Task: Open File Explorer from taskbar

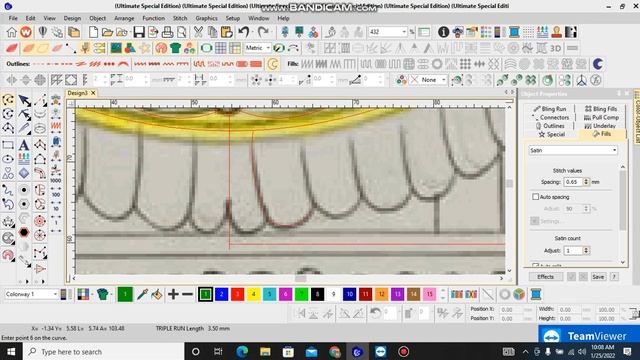Action: pos(265,351)
